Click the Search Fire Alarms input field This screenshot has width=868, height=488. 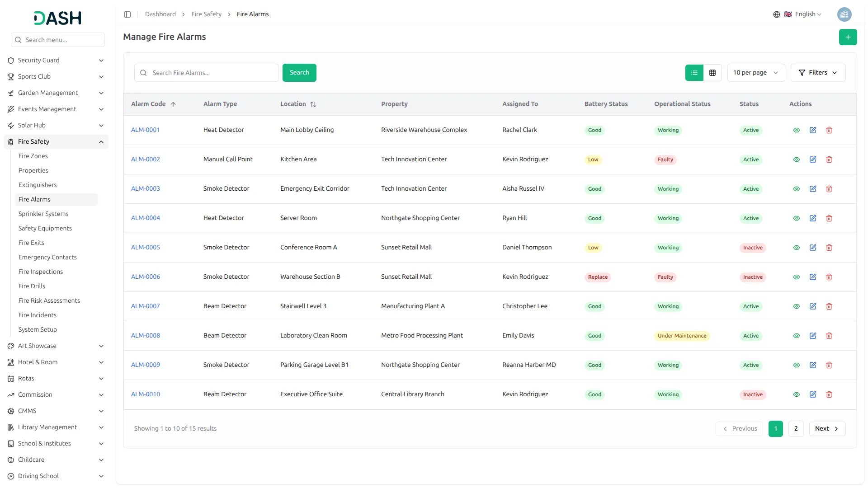(212, 73)
